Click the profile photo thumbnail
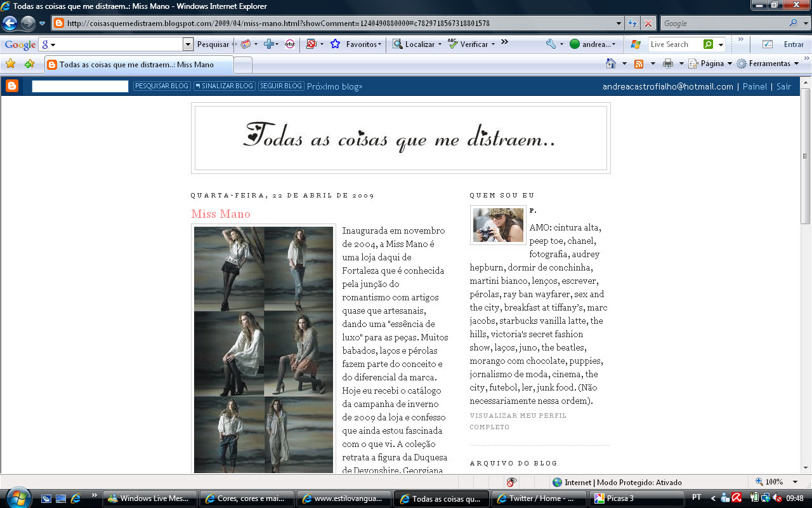The width and height of the screenshot is (812, 508). 498,225
